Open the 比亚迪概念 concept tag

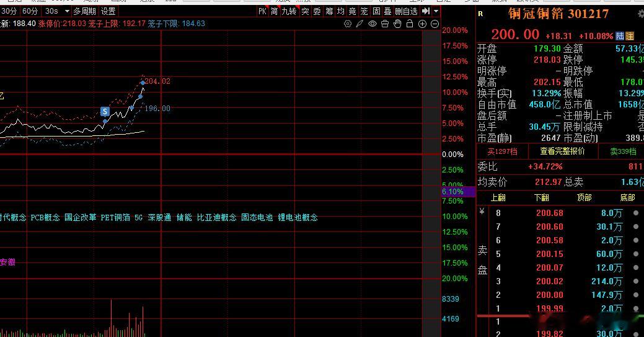pyautogui.click(x=216, y=217)
